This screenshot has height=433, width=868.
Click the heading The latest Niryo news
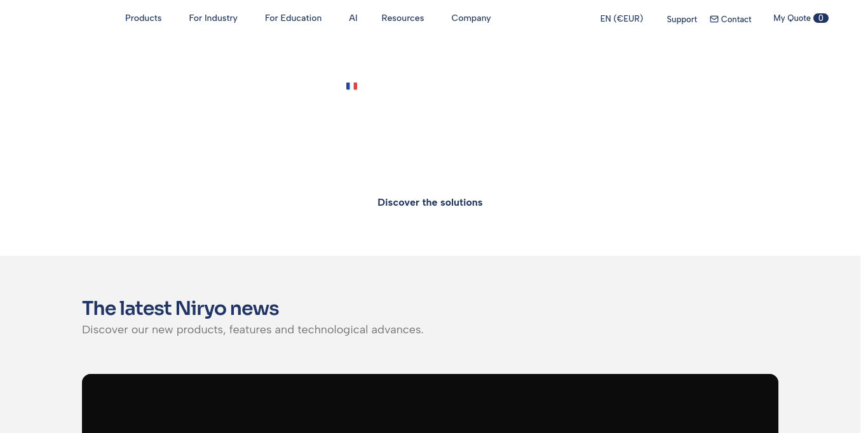click(x=180, y=308)
